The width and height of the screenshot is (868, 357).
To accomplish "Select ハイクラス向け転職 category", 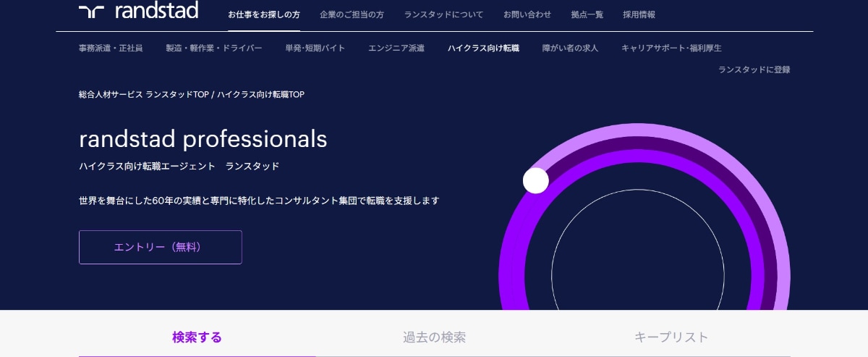I will click(483, 49).
